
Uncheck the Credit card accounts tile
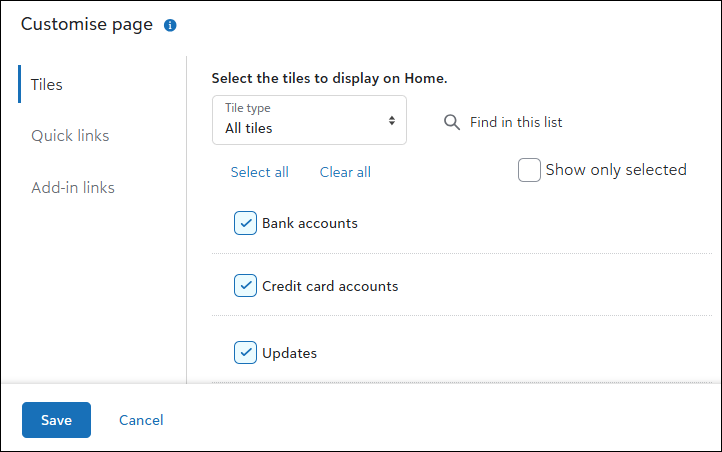coord(245,286)
